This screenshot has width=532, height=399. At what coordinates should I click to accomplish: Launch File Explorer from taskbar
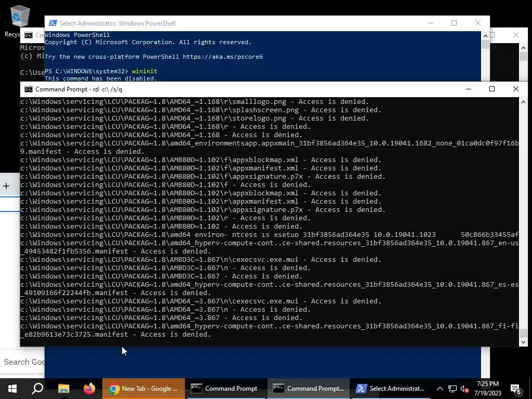point(63,389)
